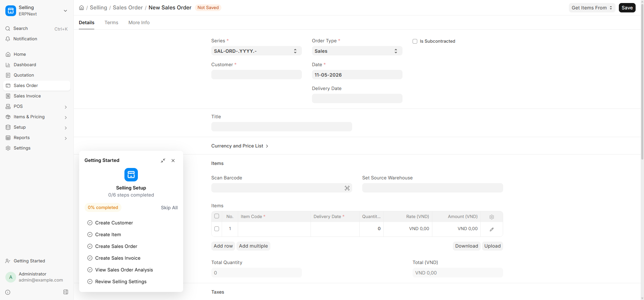Open the Sales Invoice menu item
This screenshot has height=300, width=644.
tap(37, 96)
